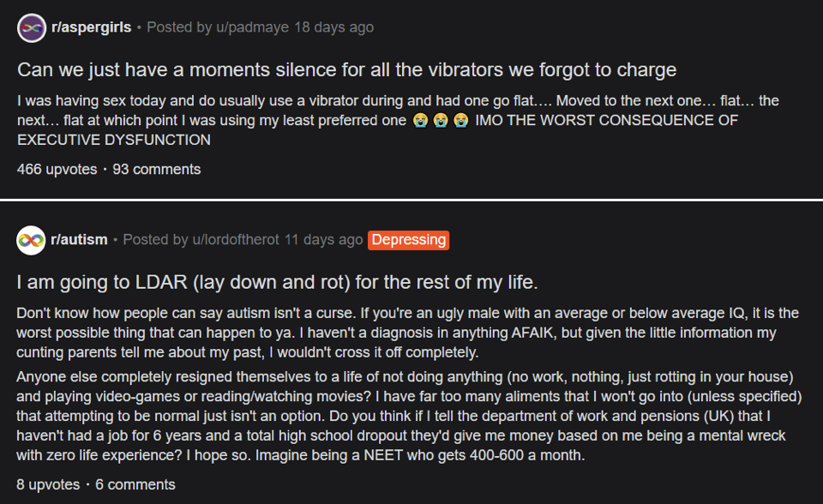Image resolution: width=823 pixels, height=504 pixels.
Task: Click the r/autism rainbow infinity avatar
Action: (31, 240)
